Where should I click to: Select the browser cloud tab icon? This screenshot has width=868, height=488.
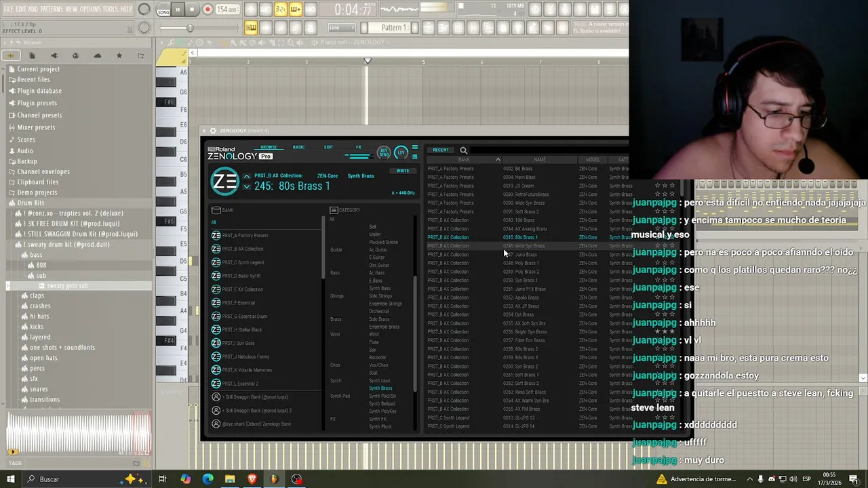point(97,56)
